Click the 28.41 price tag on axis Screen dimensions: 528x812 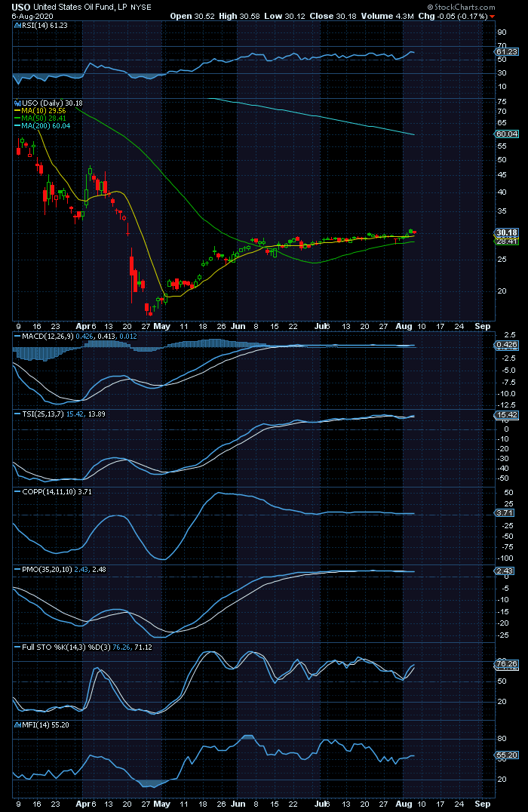click(x=506, y=241)
